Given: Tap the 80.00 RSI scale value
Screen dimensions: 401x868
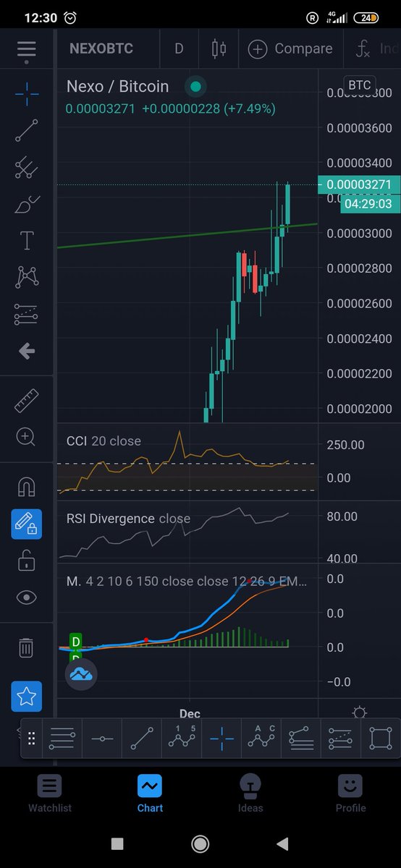Looking at the screenshot, I should (342, 516).
